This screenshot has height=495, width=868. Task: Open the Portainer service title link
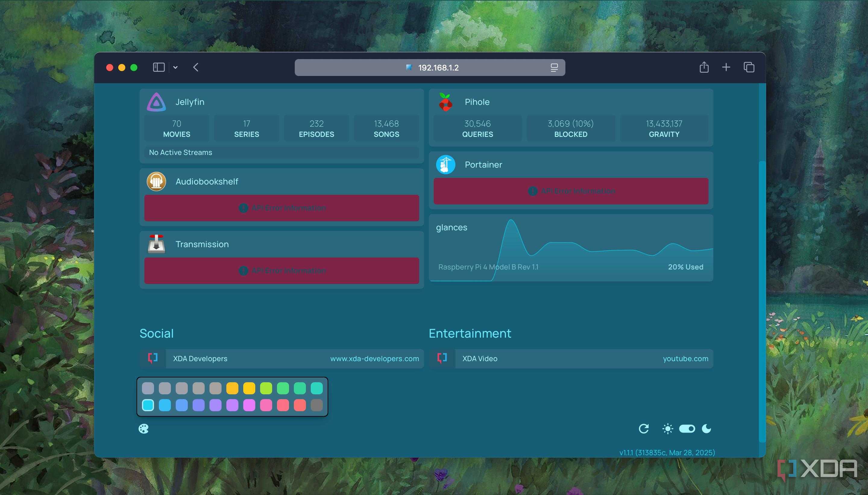(483, 165)
